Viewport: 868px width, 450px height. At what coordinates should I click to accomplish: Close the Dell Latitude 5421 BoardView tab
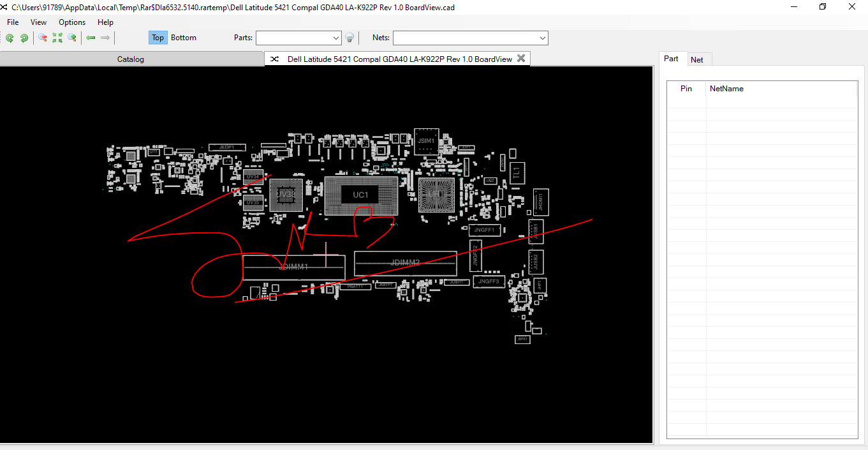[x=521, y=58]
